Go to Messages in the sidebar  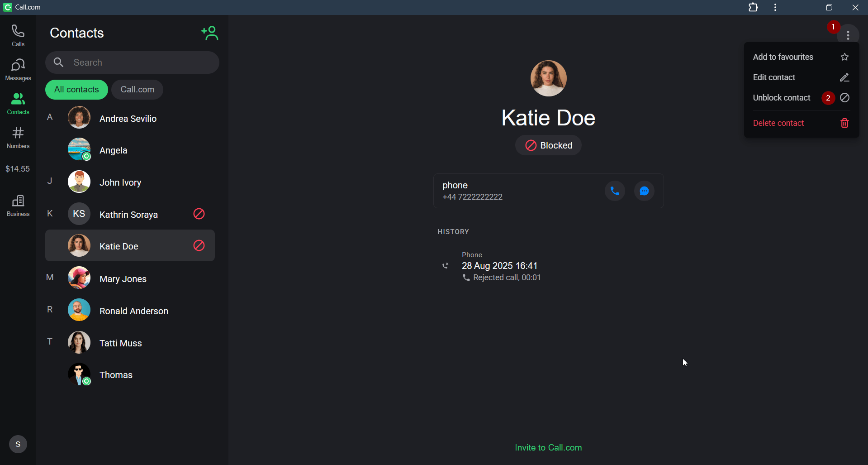point(18,69)
